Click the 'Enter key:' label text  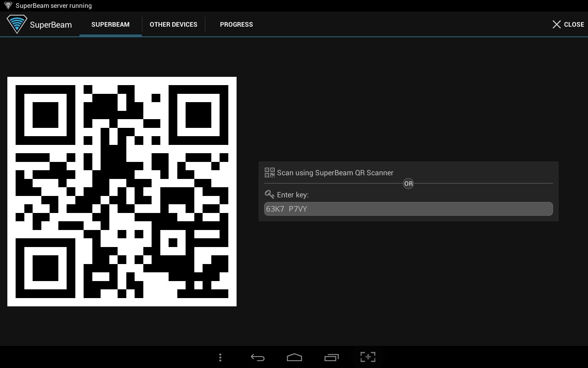[293, 195]
